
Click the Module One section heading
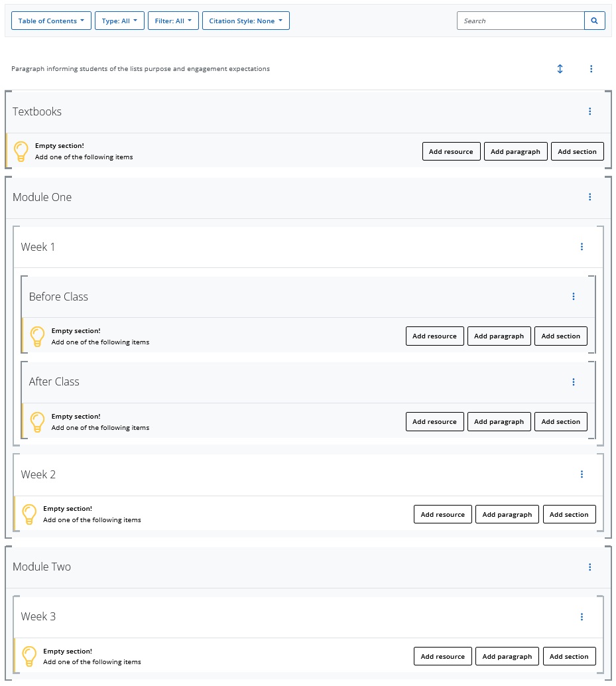coord(42,197)
